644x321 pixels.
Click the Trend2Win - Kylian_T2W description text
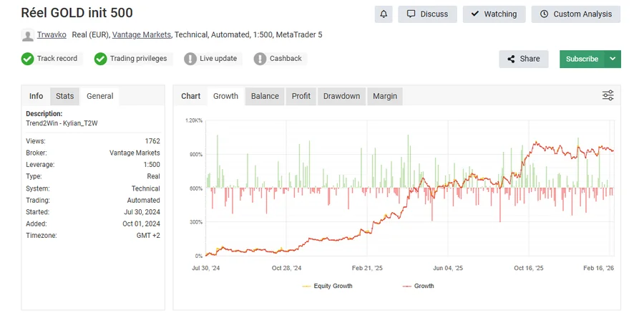[x=62, y=123]
